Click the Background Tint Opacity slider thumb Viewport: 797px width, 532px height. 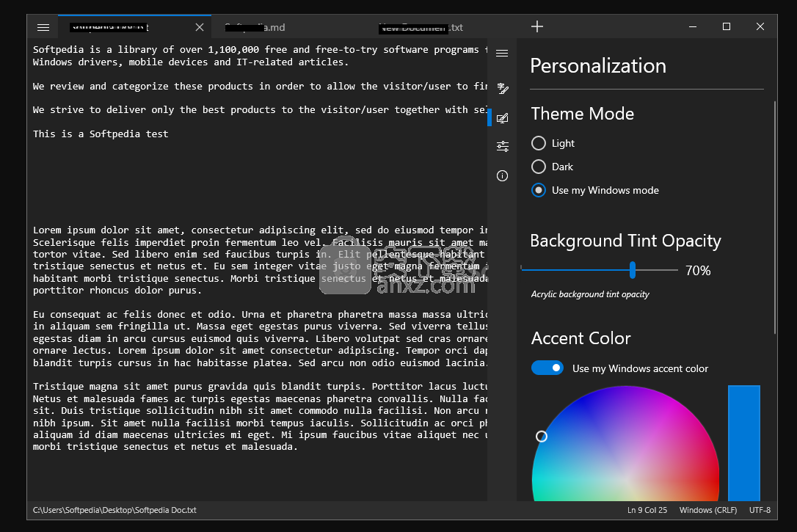(633, 270)
